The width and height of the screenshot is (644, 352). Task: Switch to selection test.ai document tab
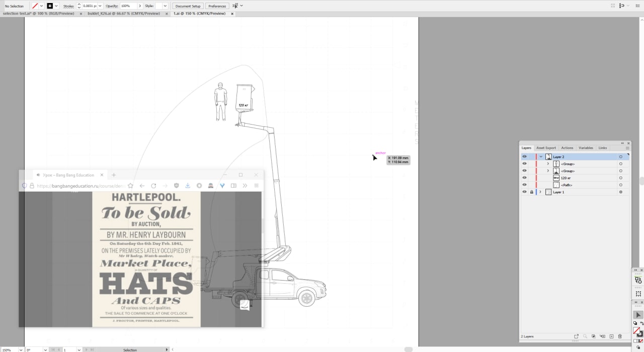pos(38,14)
